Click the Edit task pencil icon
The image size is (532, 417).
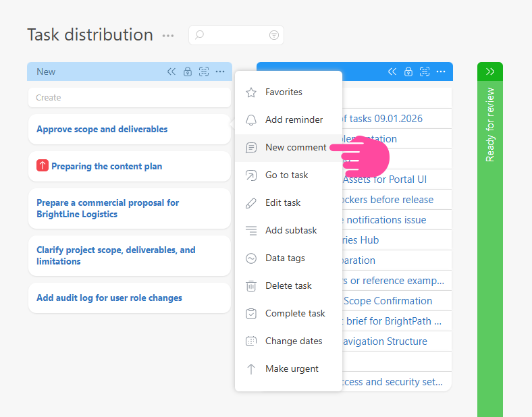point(251,203)
